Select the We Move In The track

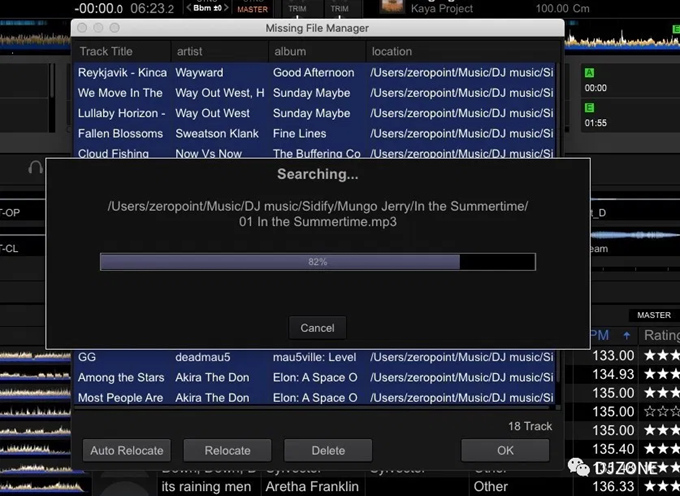pos(314,93)
